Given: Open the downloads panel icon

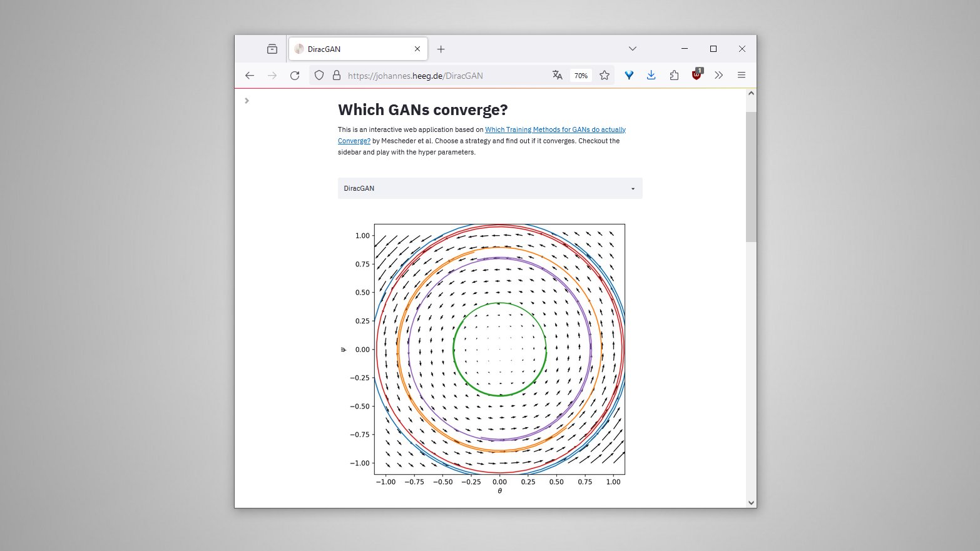Looking at the screenshot, I should click(x=651, y=76).
